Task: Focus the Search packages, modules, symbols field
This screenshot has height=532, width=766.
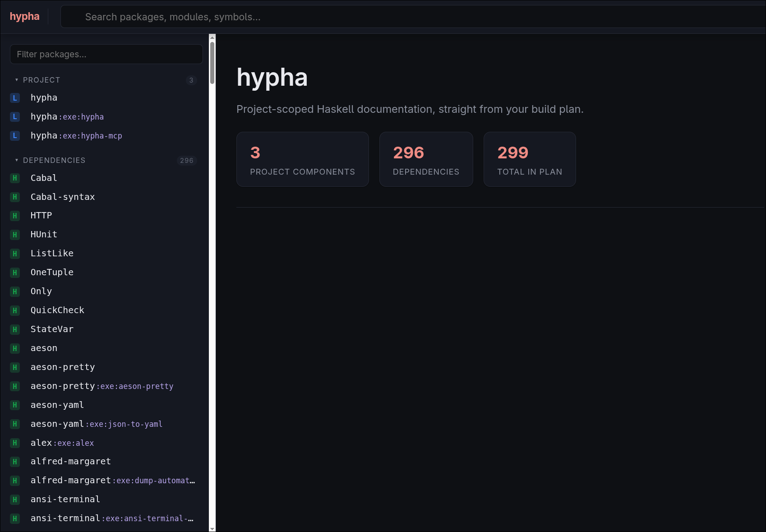Action: click(413, 17)
